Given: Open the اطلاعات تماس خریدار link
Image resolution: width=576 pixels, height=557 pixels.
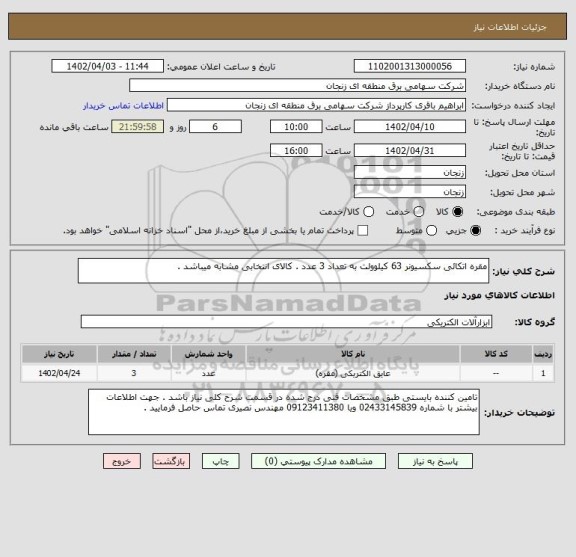Looking at the screenshot, I should [123, 106].
